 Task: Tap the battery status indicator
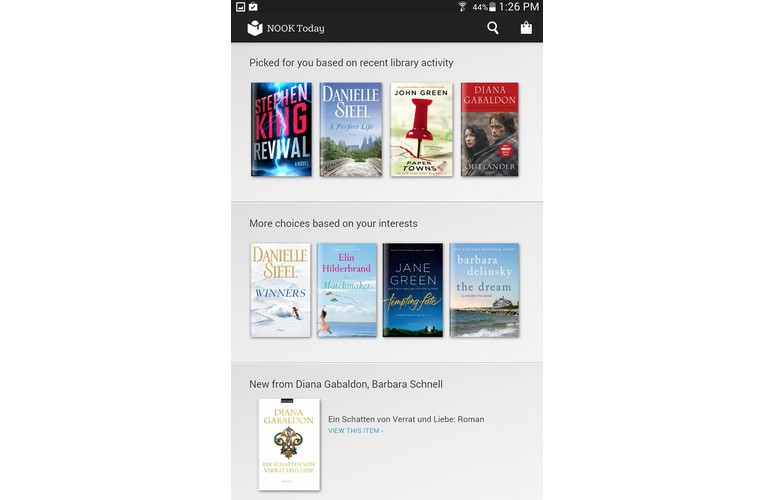point(492,7)
